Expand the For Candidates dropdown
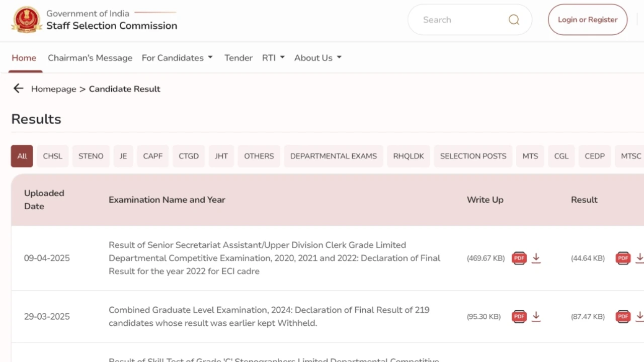 (x=177, y=58)
